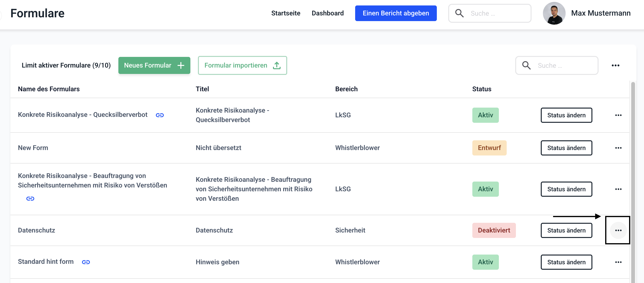644x283 pixels.
Task: Click Formular importieren button
Action: [242, 65]
